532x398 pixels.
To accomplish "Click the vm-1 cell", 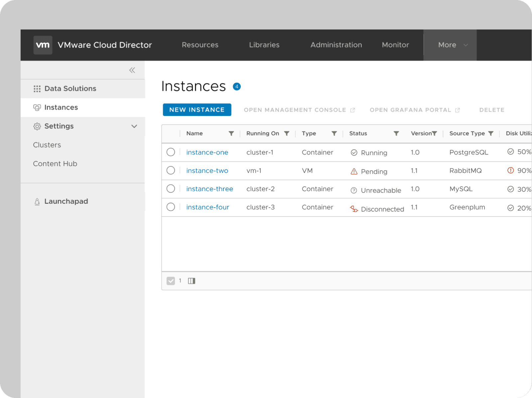I will [254, 171].
